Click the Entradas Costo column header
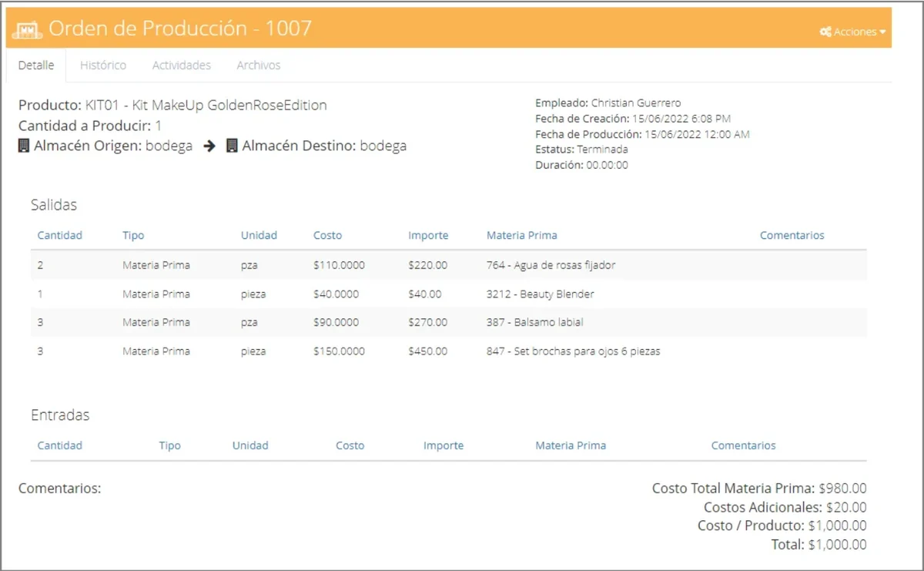The image size is (924, 571). point(350,445)
